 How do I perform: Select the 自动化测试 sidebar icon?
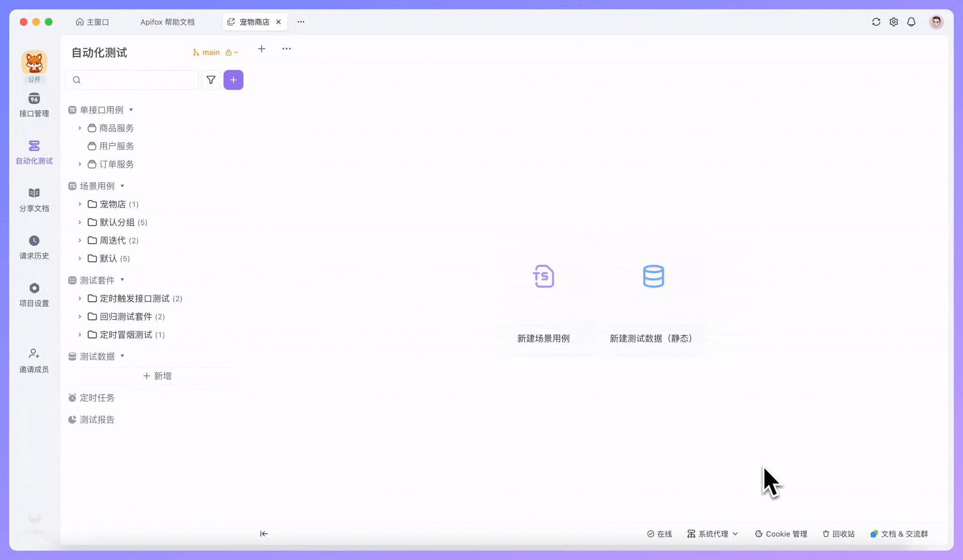tap(34, 152)
